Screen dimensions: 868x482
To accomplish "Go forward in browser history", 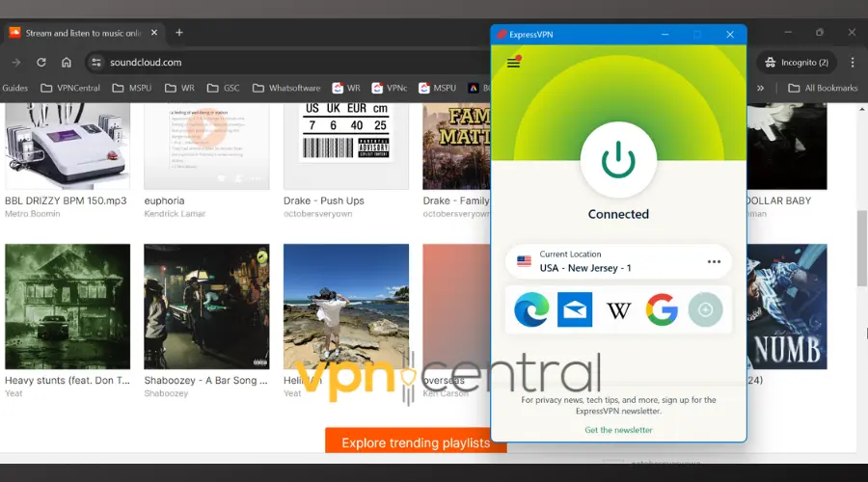I will [x=16, y=63].
